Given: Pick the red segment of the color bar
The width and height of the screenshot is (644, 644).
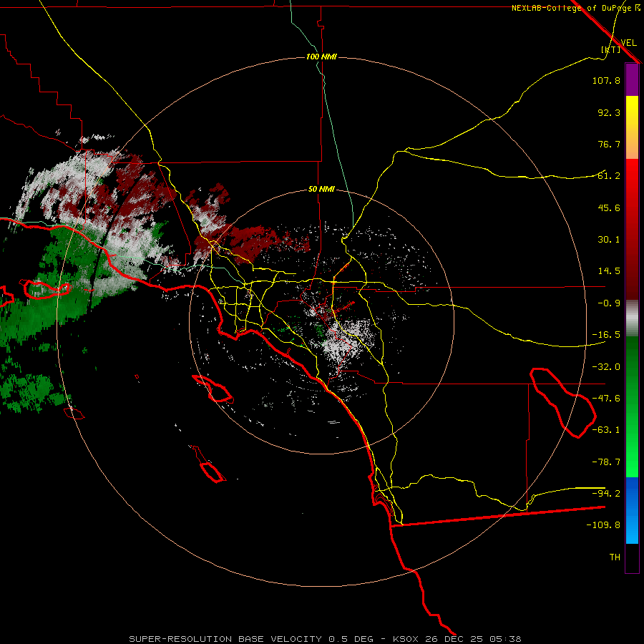Looking at the screenshot, I should pos(632,229).
